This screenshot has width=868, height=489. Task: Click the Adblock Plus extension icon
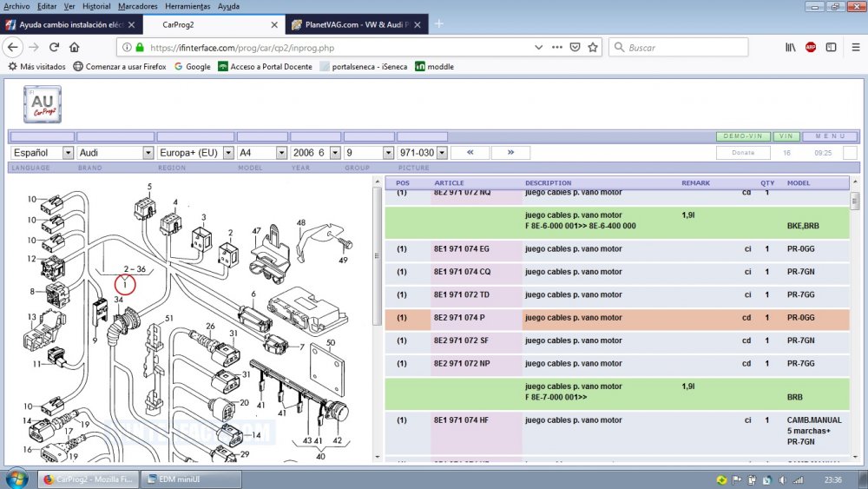click(x=811, y=48)
